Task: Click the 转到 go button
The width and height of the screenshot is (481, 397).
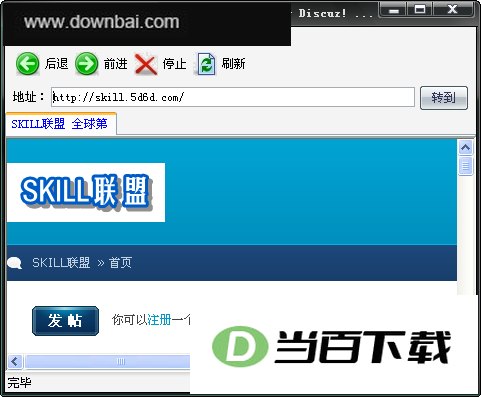Action: (444, 98)
